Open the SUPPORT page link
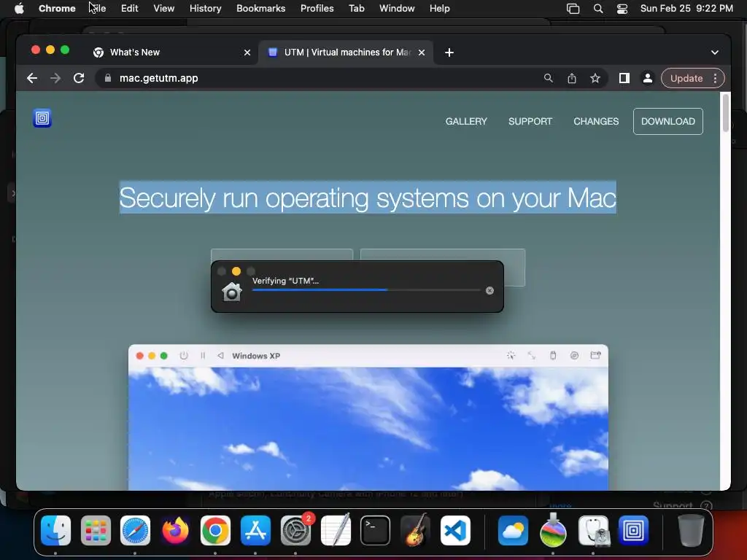747x560 pixels. [530, 122]
